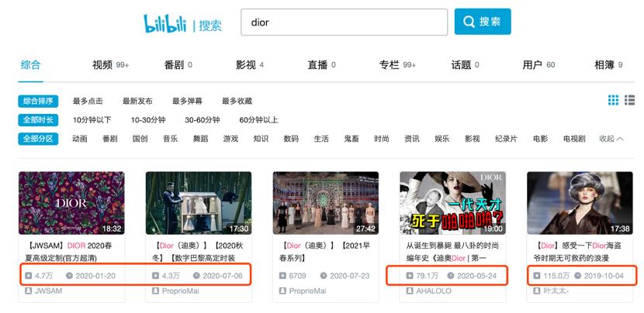This screenshot has height=313, width=644.
Task: Sort results by 最新发布
Action: [137, 101]
